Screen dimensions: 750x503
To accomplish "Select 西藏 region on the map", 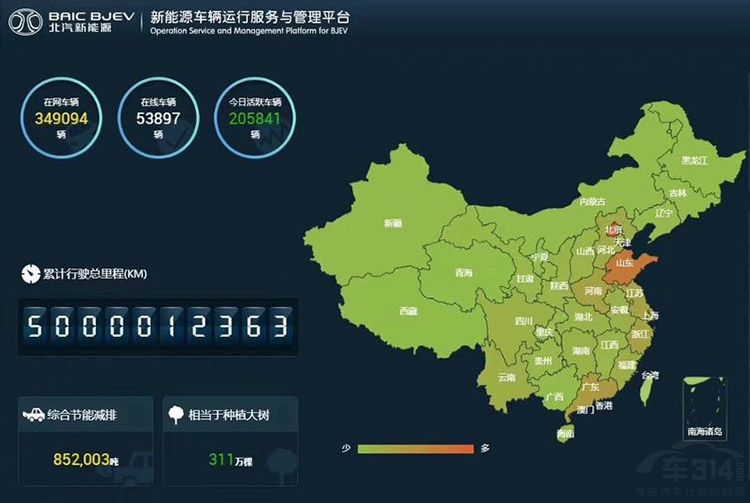I will [x=408, y=311].
